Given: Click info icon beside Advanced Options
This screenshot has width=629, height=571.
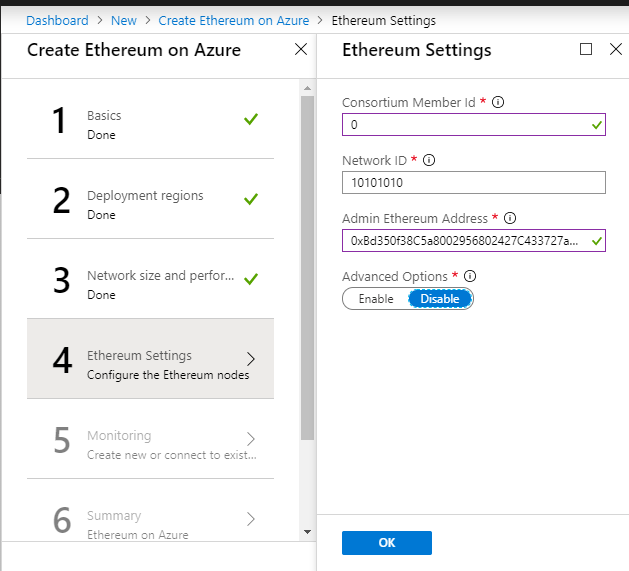Looking at the screenshot, I should pyautogui.click(x=470, y=276).
